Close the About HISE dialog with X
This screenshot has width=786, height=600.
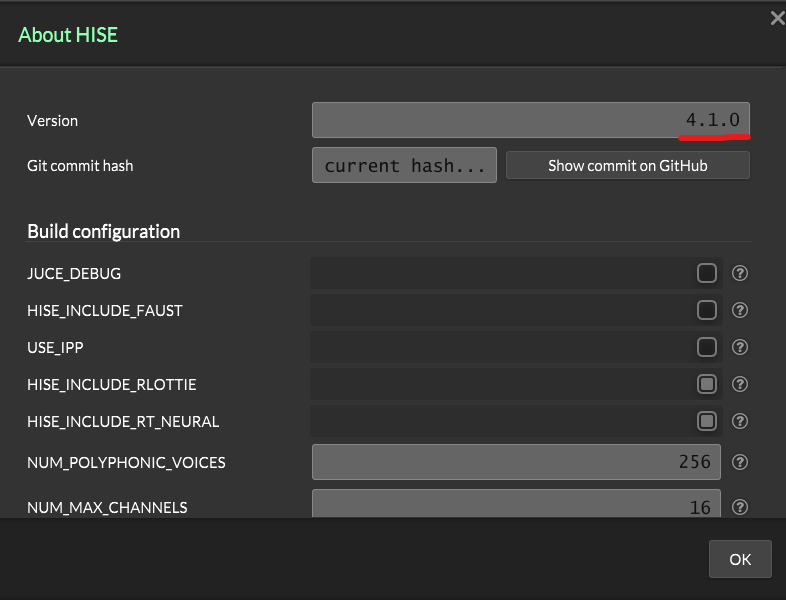point(776,18)
